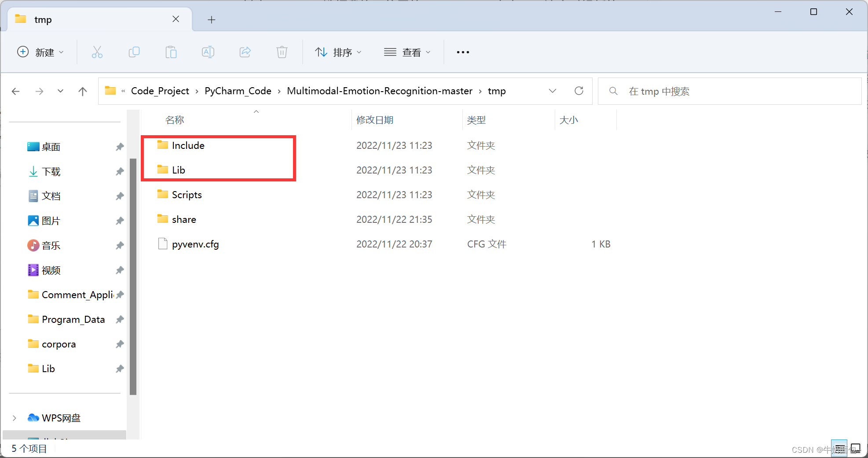Add a new tab

[x=212, y=19]
